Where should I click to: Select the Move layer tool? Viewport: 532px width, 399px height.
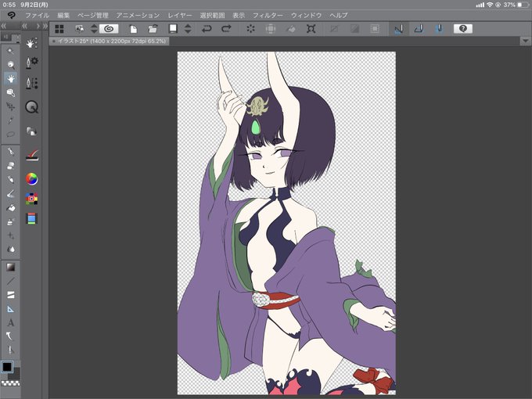pos(10,106)
